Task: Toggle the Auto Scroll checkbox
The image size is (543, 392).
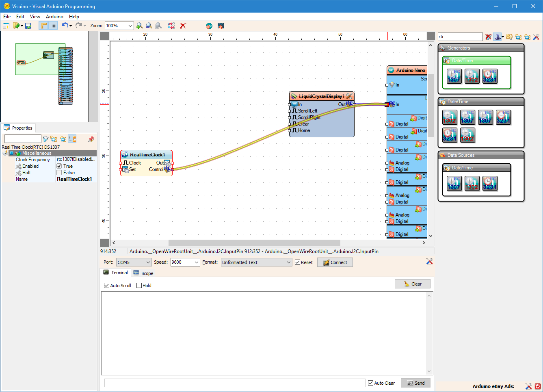Action: pos(107,286)
